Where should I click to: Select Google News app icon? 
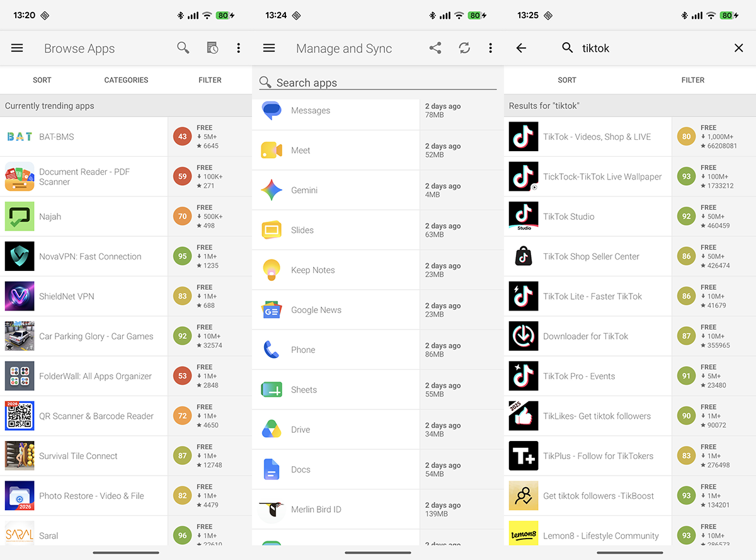pos(272,310)
